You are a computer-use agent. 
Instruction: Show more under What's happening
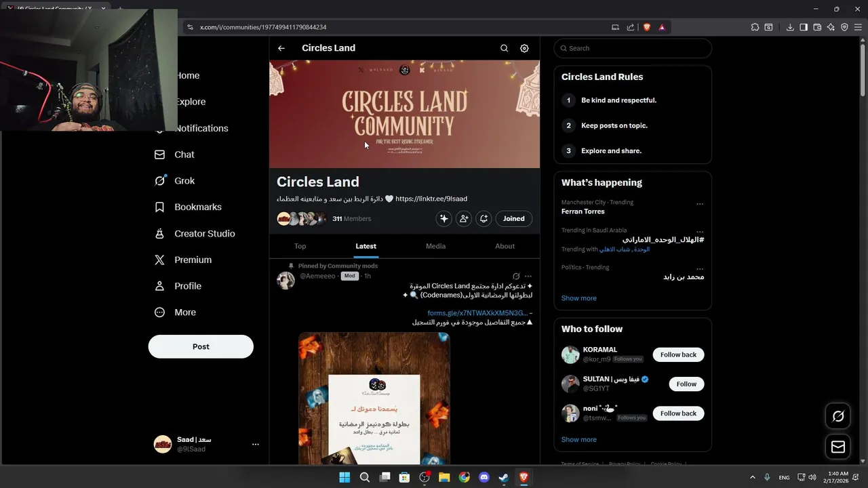pyautogui.click(x=578, y=298)
